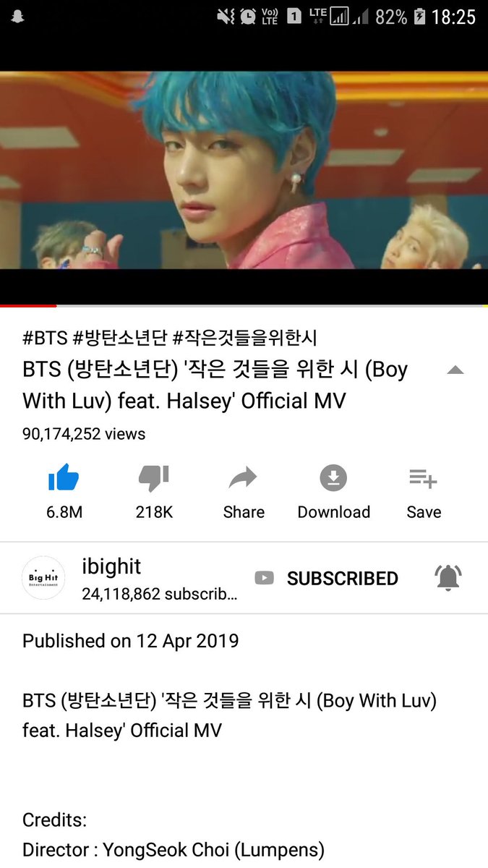488x868 pixels.
Task: Tap the battery 82% status indicator
Action: 401,17
